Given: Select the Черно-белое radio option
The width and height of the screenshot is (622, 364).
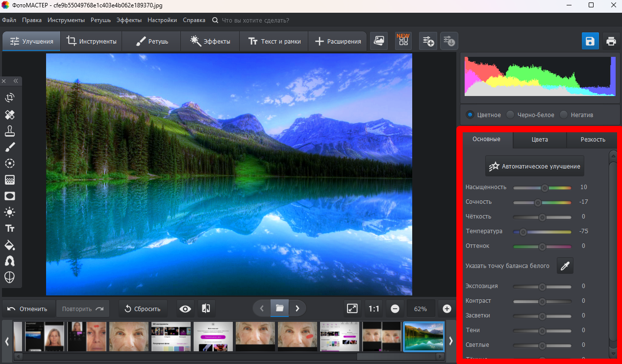Looking at the screenshot, I should click(530, 115).
